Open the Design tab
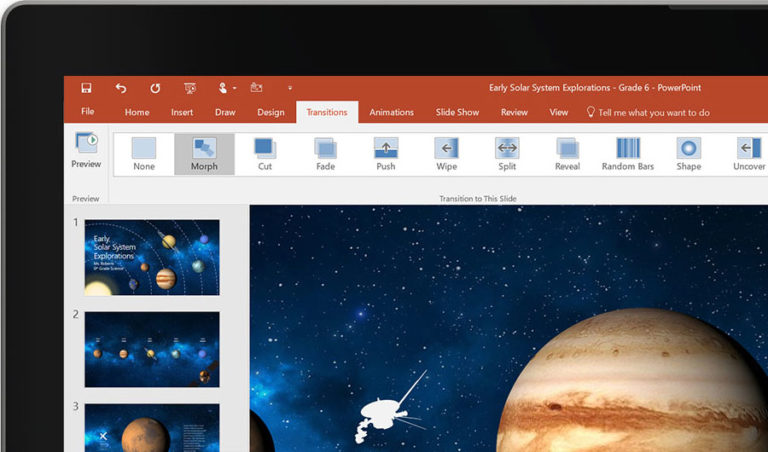The width and height of the screenshot is (768, 452). tap(270, 112)
